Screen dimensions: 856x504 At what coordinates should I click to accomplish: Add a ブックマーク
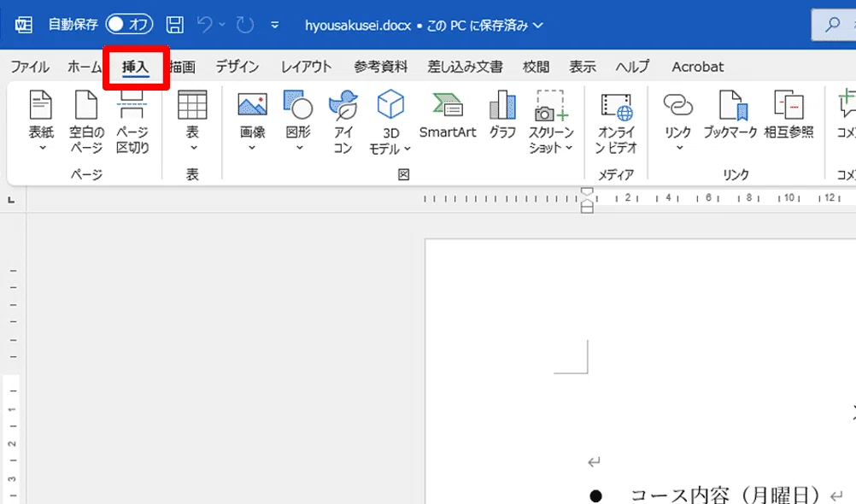click(x=730, y=114)
